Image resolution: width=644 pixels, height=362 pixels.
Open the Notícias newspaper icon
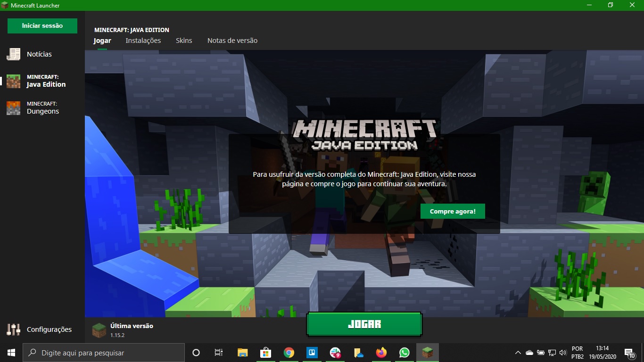click(x=13, y=54)
